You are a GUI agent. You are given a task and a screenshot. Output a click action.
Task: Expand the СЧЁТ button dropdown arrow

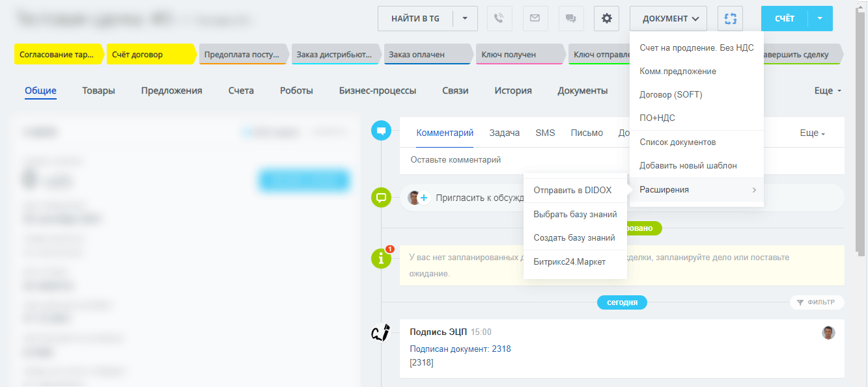[820, 18]
